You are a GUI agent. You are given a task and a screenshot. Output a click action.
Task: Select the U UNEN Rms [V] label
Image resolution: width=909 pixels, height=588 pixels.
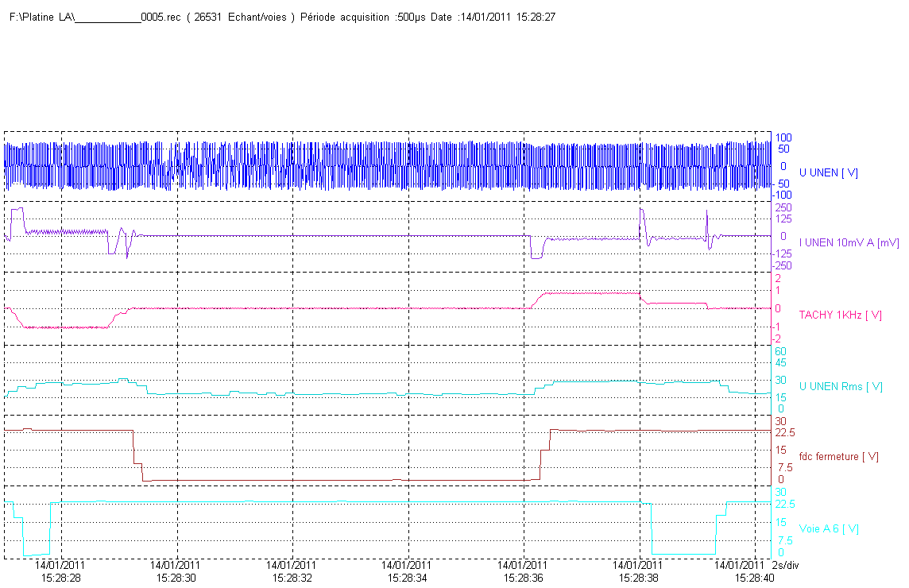click(841, 386)
